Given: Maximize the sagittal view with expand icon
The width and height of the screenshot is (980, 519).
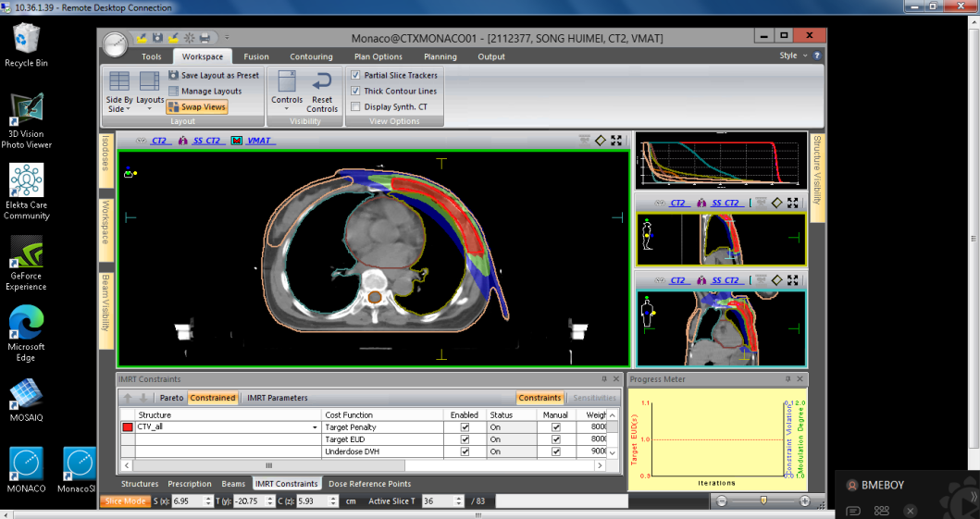Looking at the screenshot, I should click(x=792, y=203).
